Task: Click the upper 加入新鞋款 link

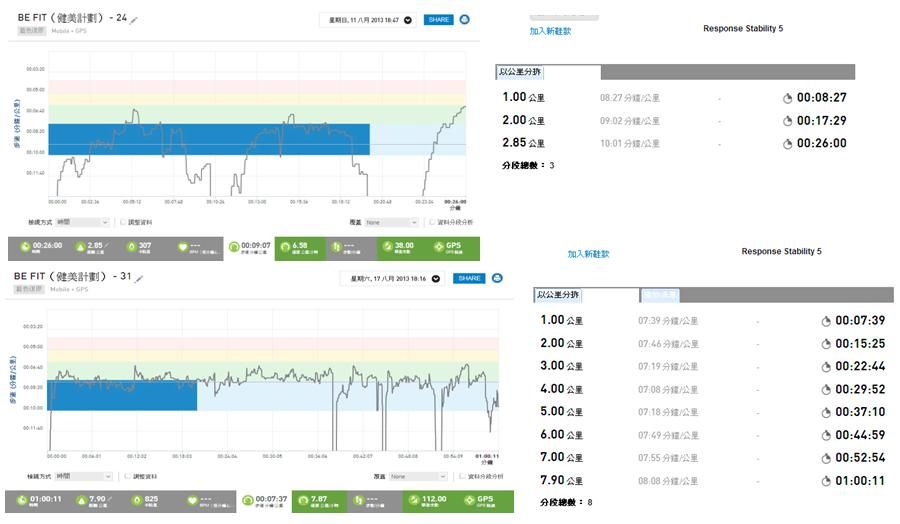Action: pyautogui.click(x=550, y=32)
